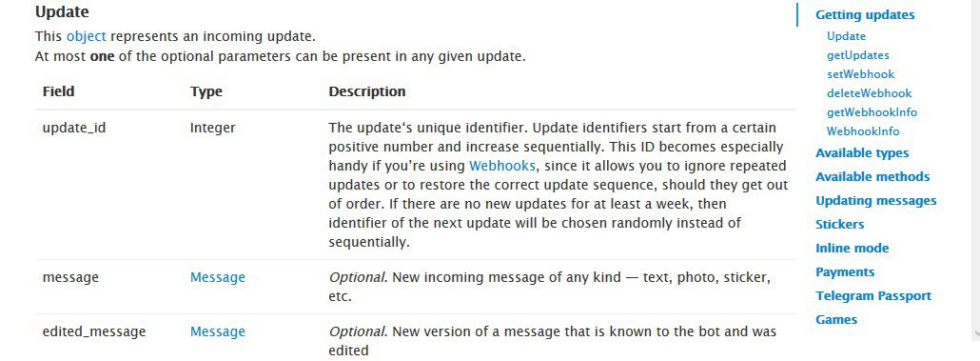
Task: Open the 'object' link in Update description
Action: (87, 36)
